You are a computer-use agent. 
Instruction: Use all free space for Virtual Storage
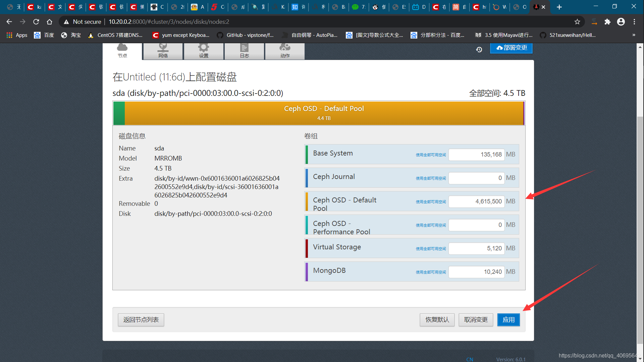pos(431,249)
